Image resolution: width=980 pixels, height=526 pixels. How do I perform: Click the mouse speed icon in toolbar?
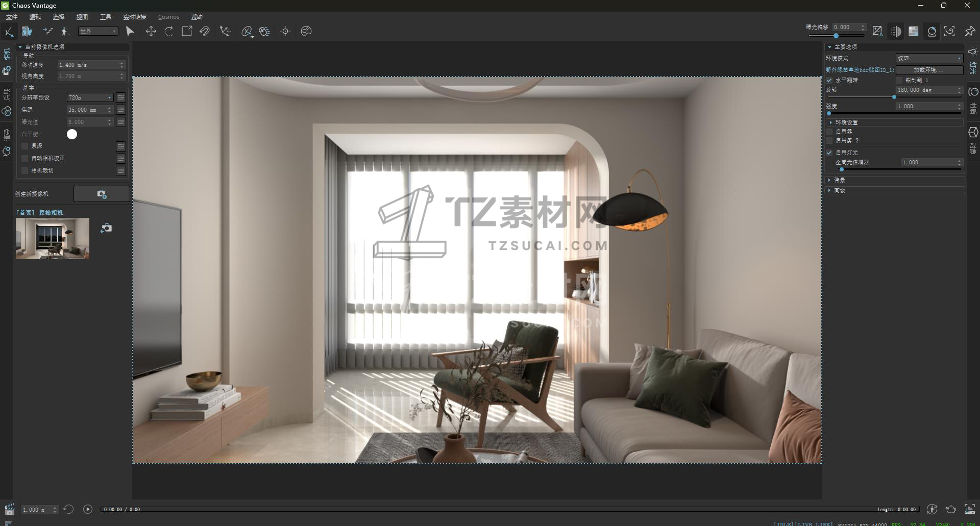coord(264,31)
